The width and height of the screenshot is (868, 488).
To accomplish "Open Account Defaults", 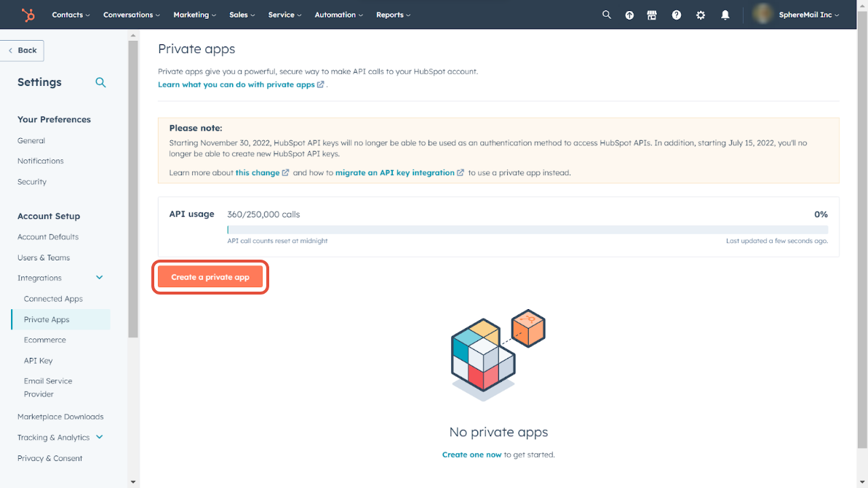I will click(x=47, y=237).
